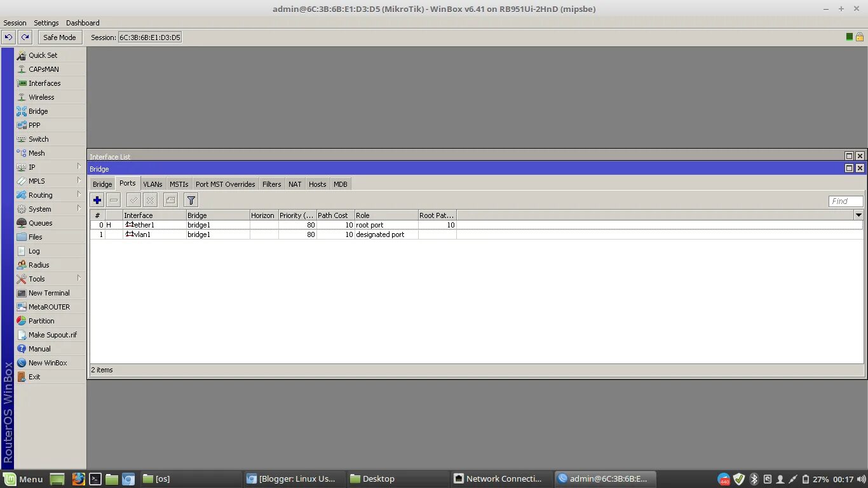Screen dimensions: 868x488
Task: Click the Bluetooth tray icon
Action: pos(754,479)
